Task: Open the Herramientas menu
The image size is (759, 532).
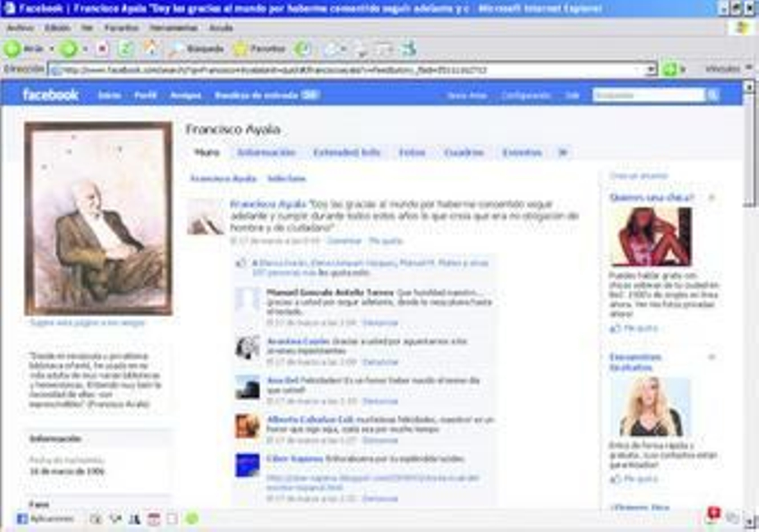Action: [174, 28]
